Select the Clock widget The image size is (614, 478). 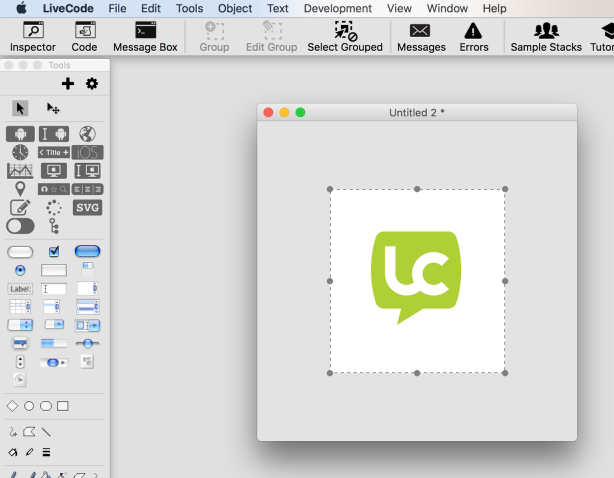tap(20, 152)
